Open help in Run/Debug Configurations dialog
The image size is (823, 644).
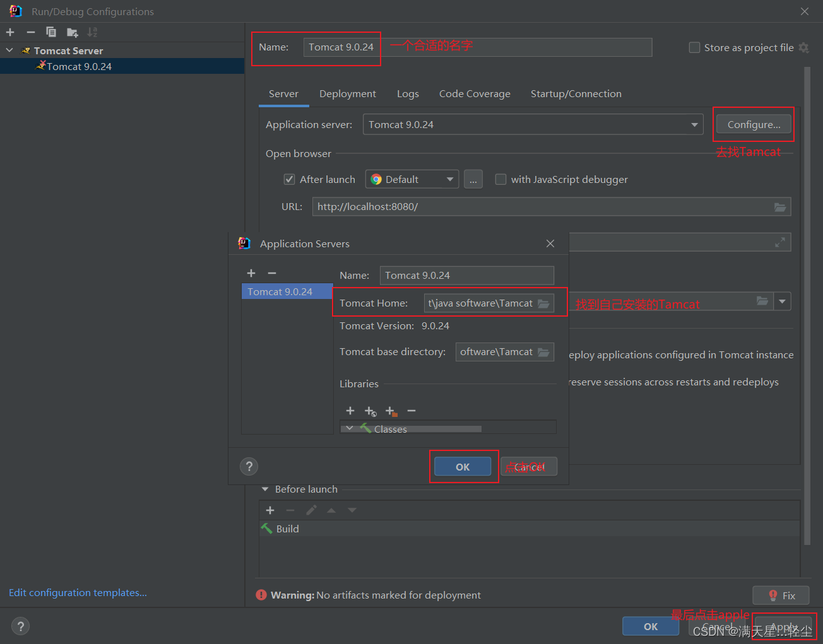coord(20,626)
